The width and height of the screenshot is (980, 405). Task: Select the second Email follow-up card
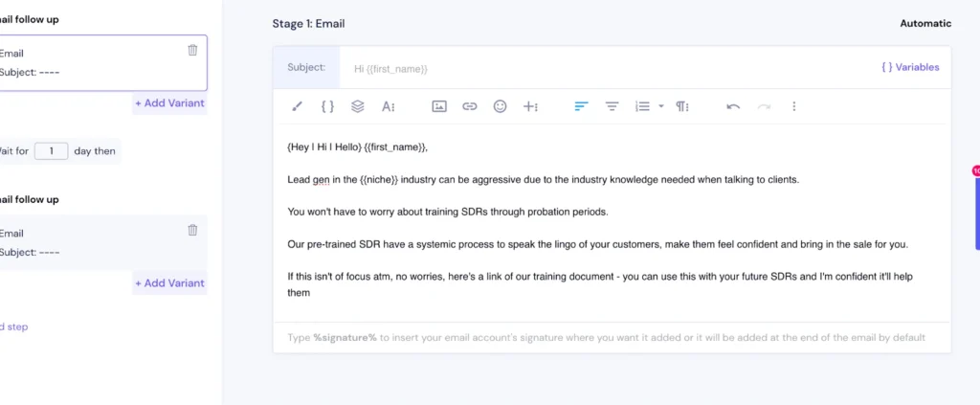click(96, 242)
